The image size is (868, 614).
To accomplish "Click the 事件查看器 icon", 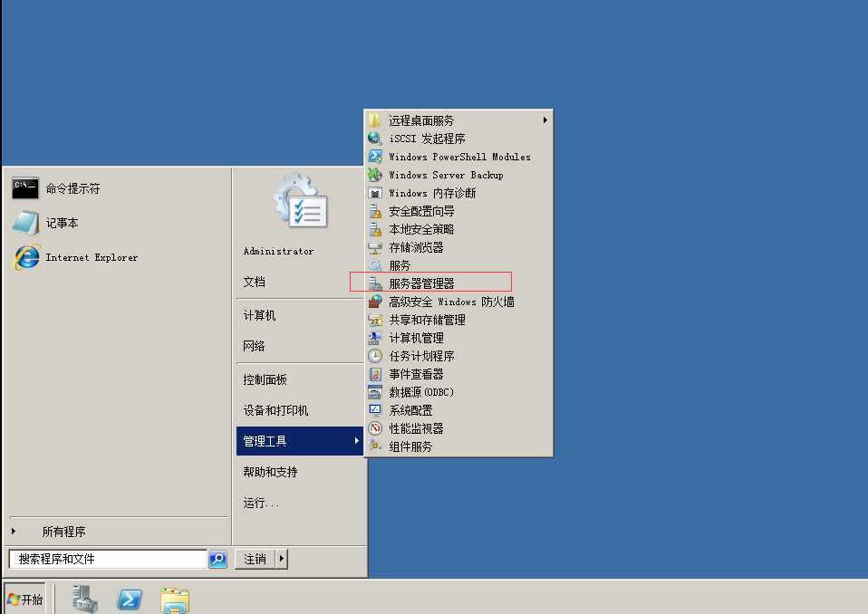I will [x=375, y=374].
